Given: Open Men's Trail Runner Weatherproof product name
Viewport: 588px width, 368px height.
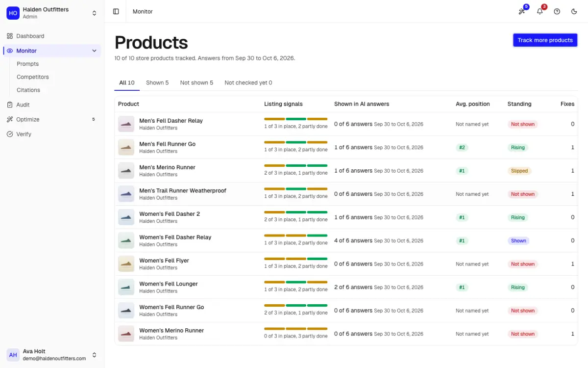Looking at the screenshot, I should (x=183, y=190).
